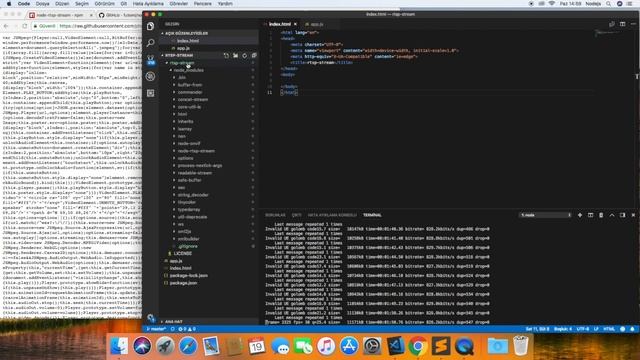640x360 pixels.
Task: Click Refresh Explorer icon in RTSP-STREAM header
Action: pyautogui.click(x=244, y=56)
